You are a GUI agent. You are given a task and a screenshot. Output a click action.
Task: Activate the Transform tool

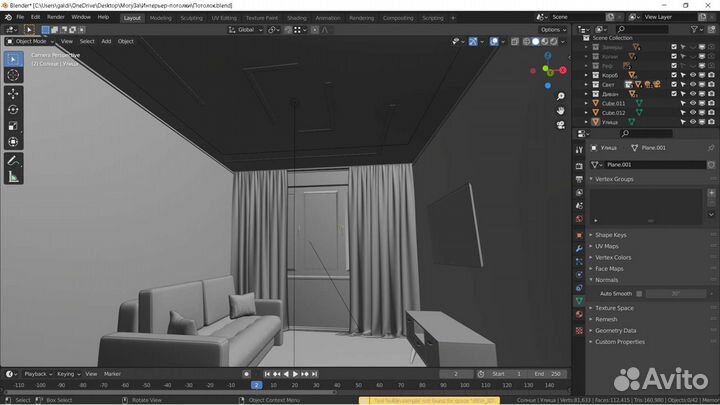click(x=13, y=142)
